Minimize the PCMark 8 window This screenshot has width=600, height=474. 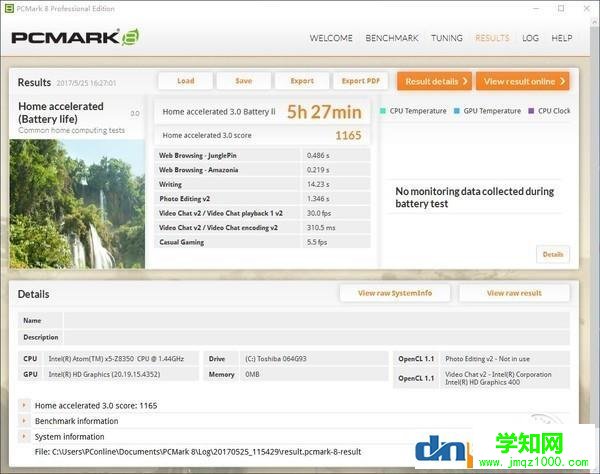(x=536, y=8)
